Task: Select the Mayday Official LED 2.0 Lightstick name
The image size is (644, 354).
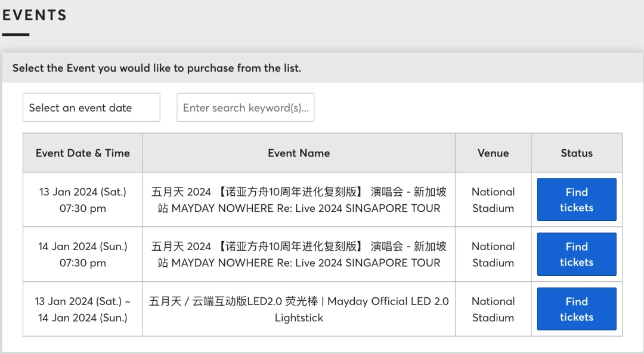Action: [299, 309]
